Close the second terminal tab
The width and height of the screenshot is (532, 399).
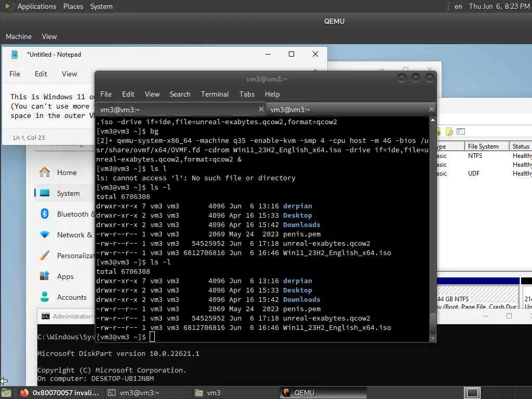pyautogui.click(x=431, y=109)
